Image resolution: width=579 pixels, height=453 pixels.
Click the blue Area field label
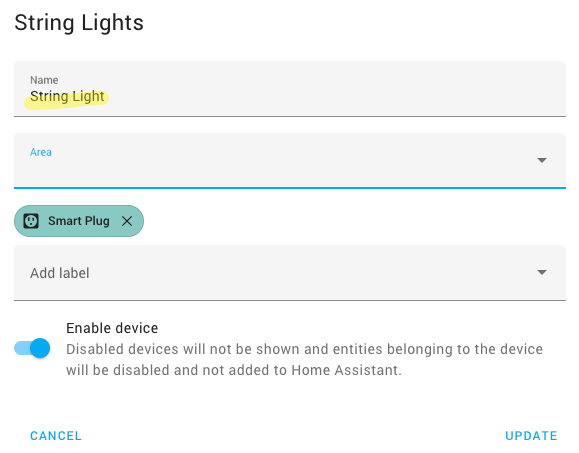(41, 152)
